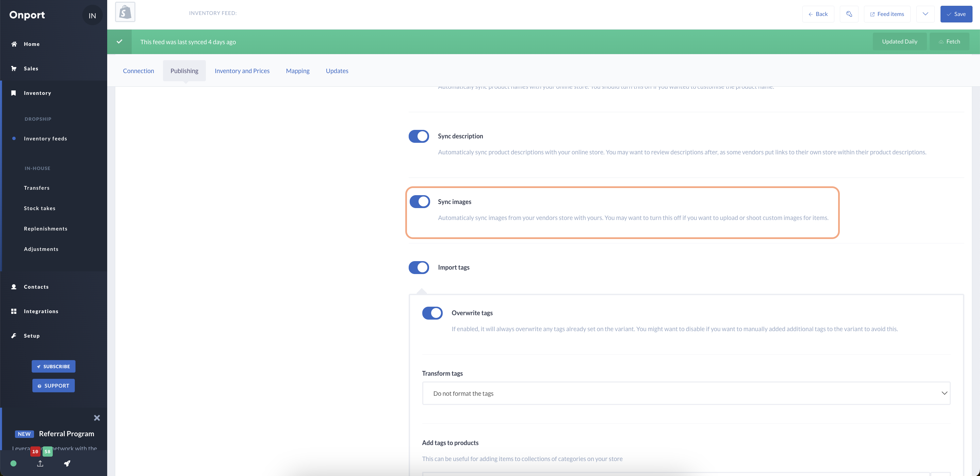Open the green 58 notifications badge
Image resolution: width=980 pixels, height=476 pixels.
tap(47, 451)
